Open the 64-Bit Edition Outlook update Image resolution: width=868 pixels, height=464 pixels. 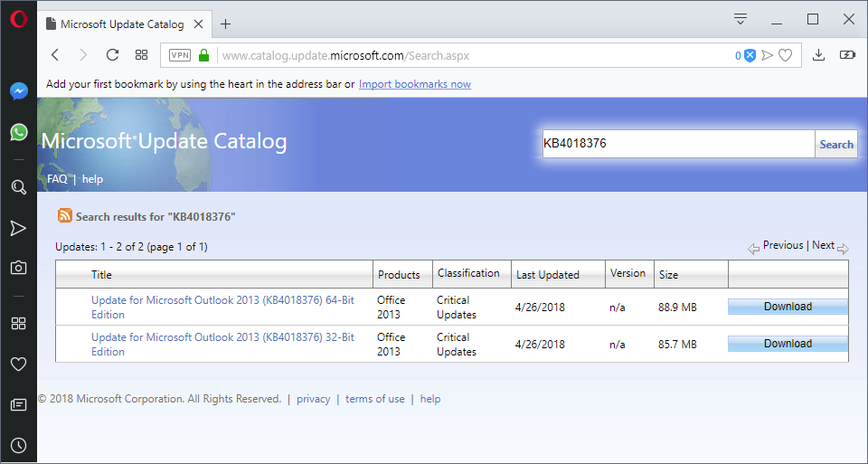tap(222, 307)
